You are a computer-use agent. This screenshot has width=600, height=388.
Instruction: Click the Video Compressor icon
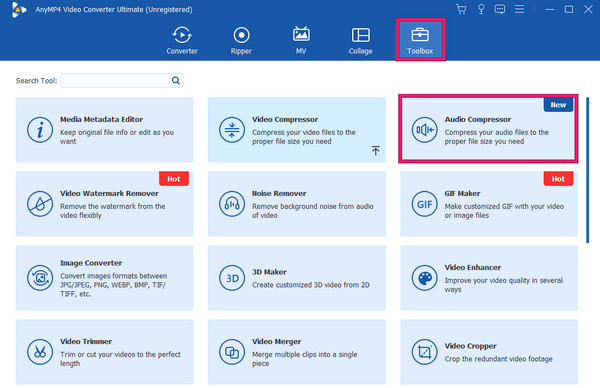(x=232, y=130)
